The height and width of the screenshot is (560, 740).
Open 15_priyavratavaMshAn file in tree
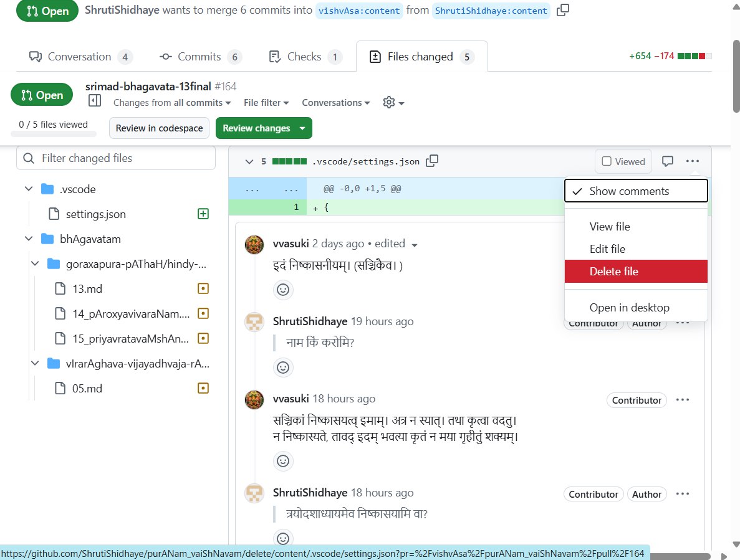click(130, 338)
